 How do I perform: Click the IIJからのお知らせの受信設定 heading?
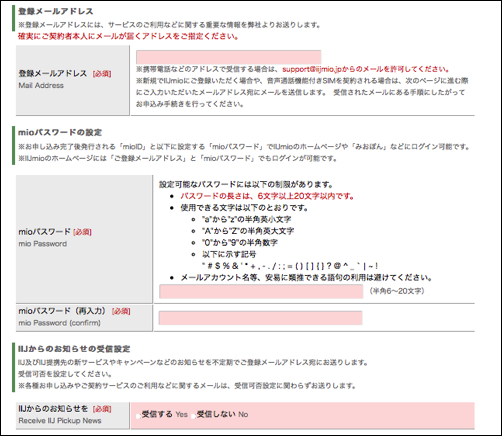point(74,349)
